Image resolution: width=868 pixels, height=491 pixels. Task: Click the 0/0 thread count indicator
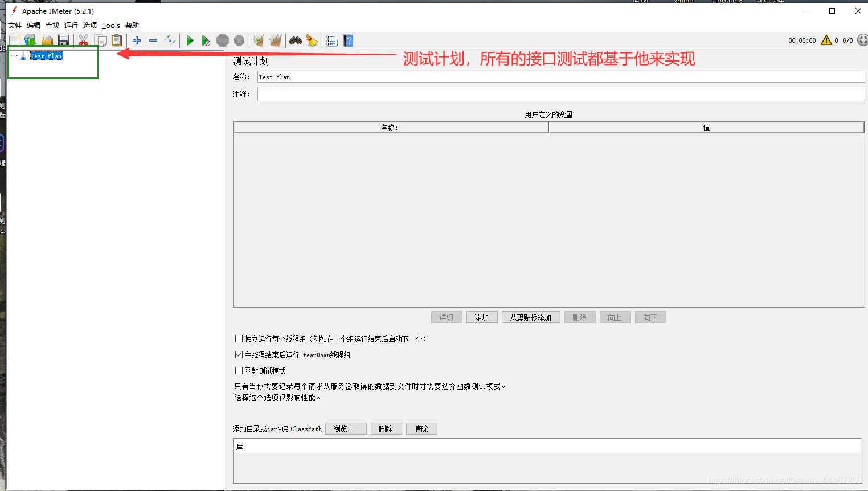point(847,40)
